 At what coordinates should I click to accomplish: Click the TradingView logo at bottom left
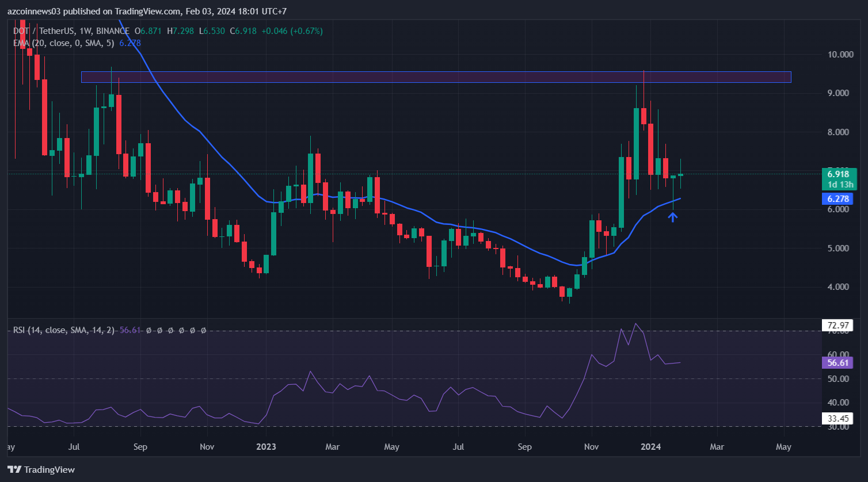[x=41, y=469]
